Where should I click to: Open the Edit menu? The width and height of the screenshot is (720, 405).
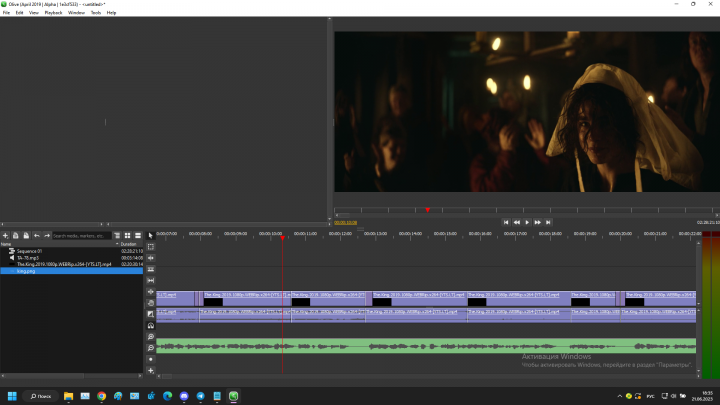(19, 13)
